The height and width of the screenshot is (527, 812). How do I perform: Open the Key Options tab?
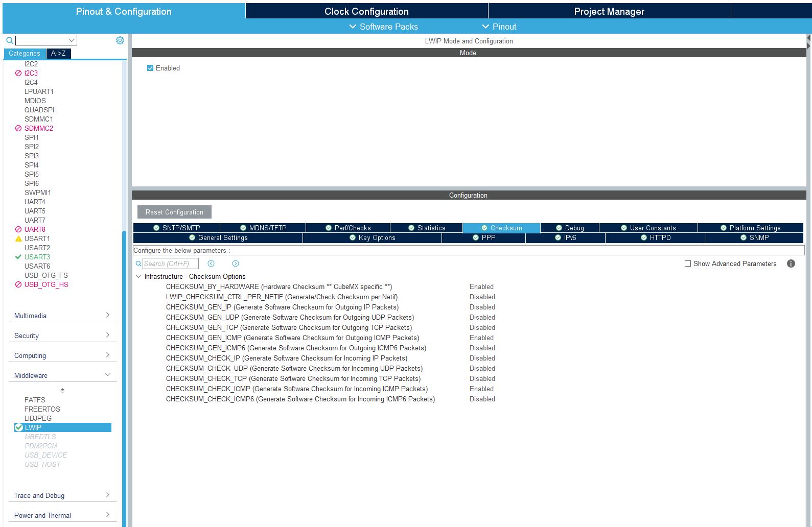pos(372,237)
